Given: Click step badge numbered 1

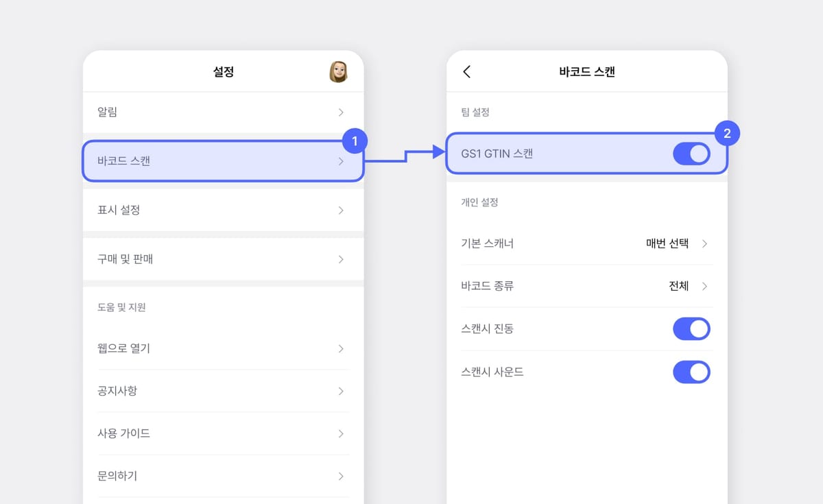Looking at the screenshot, I should 355,140.
